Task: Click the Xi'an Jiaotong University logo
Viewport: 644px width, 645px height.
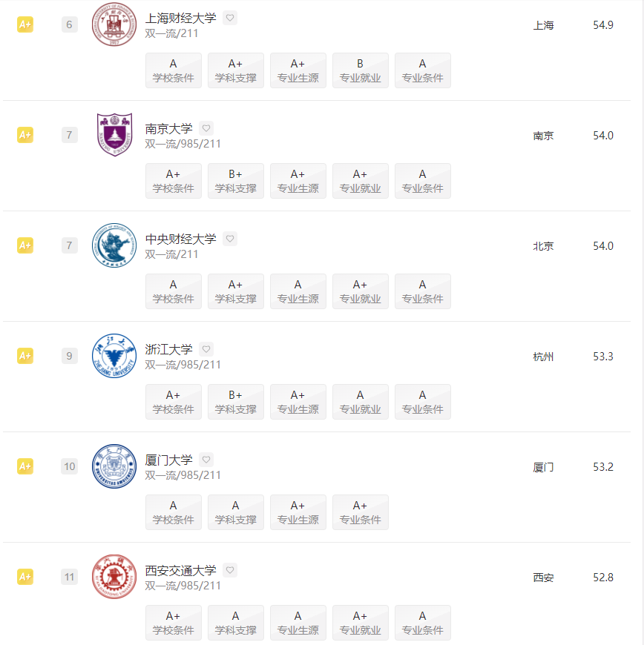Action: click(x=114, y=577)
